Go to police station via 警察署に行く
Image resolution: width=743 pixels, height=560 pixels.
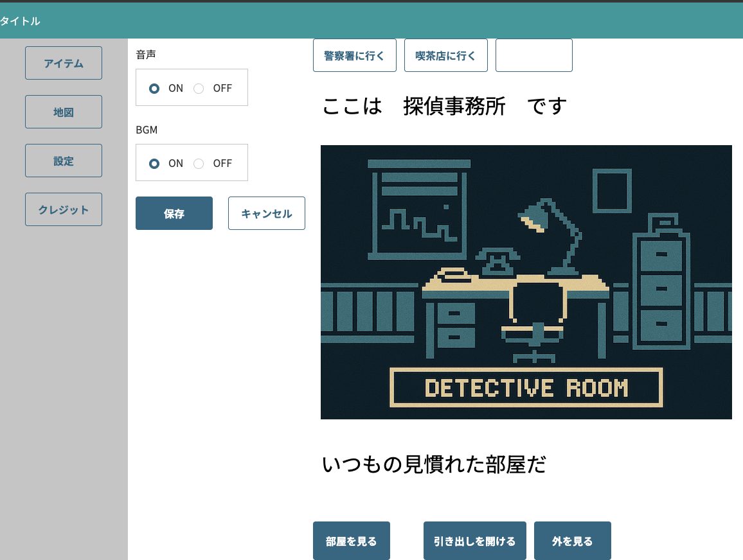tap(355, 55)
